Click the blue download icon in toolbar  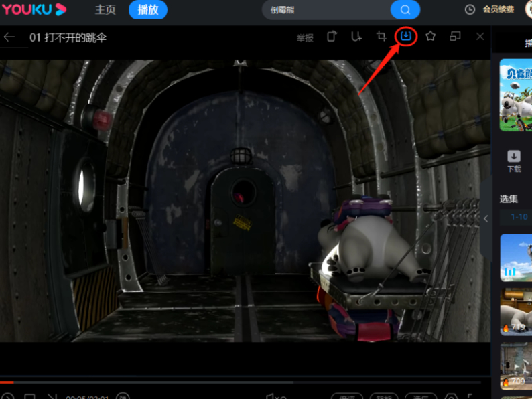(x=406, y=35)
